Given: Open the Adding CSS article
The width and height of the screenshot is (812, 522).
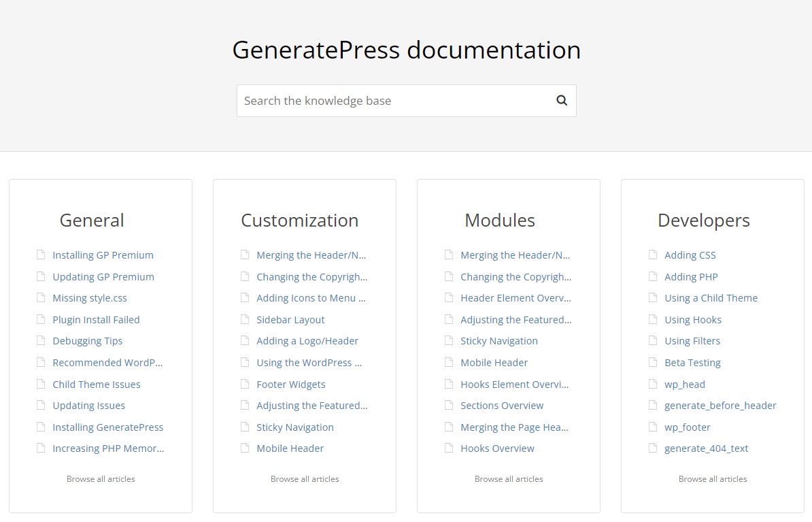Looking at the screenshot, I should (x=690, y=255).
